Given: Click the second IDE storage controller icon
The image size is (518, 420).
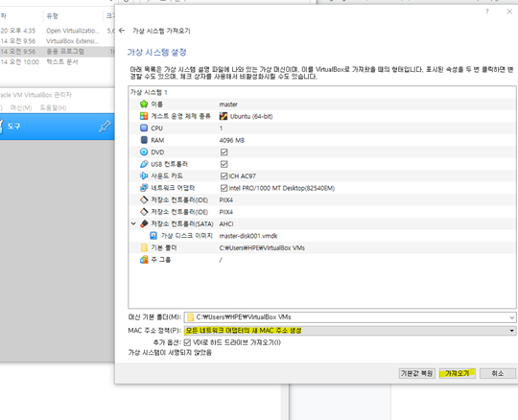Looking at the screenshot, I should coord(144,212).
